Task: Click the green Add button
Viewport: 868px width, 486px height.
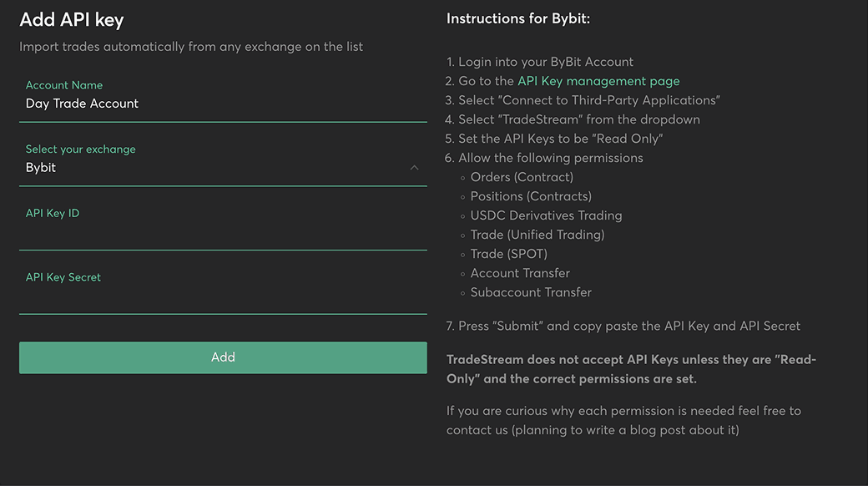Action: click(223, 357)
